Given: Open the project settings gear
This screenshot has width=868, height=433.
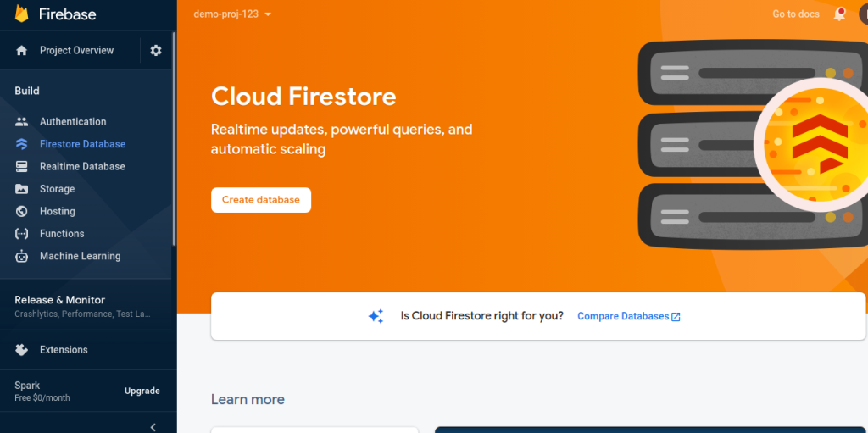Looking at the screenshot, I should 156,50.
